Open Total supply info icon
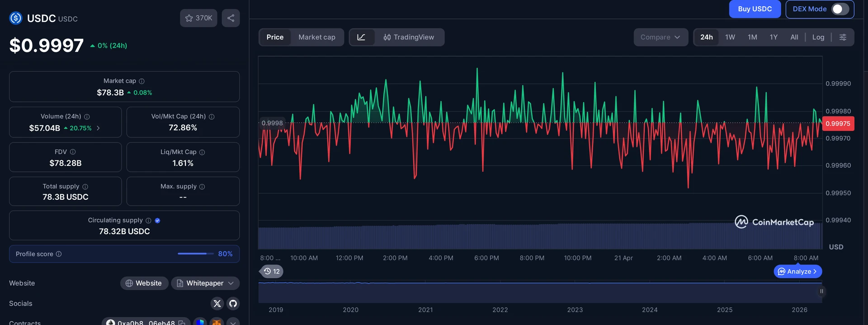868x325 pixels. point(85,187)
